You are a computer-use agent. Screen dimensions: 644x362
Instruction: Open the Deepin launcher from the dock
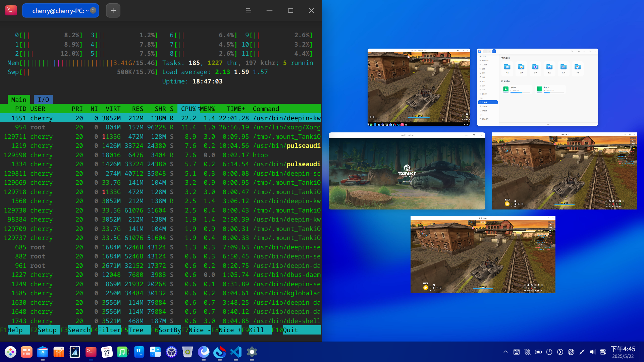coord(10,352)
